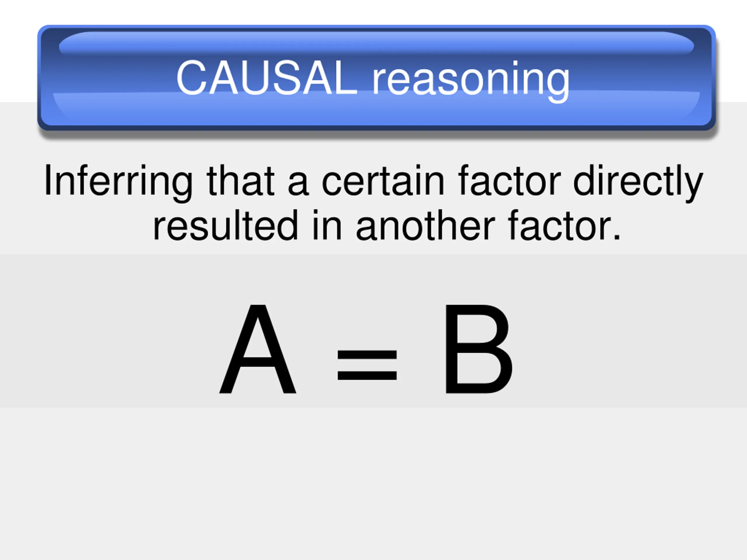The image size is (747, 560).
Task: Click the equals sign between A and B
Action: 367,365
